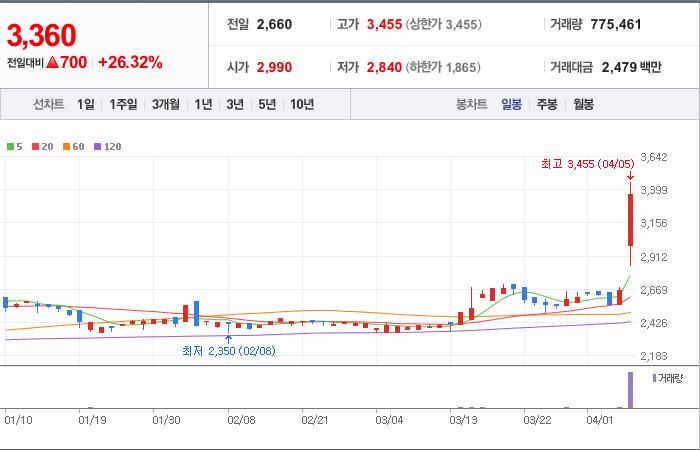Click the 전일 value 2,660
Viewport: 700px width, 450px height.
pyautogui.click(x=274, y=25)
